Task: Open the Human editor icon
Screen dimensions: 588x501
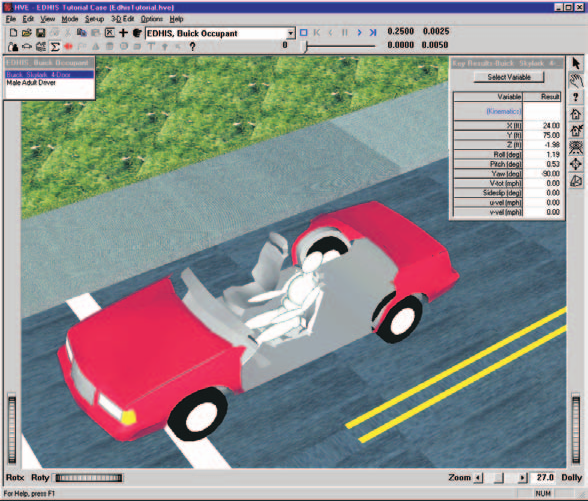Action: click(13, 46)
